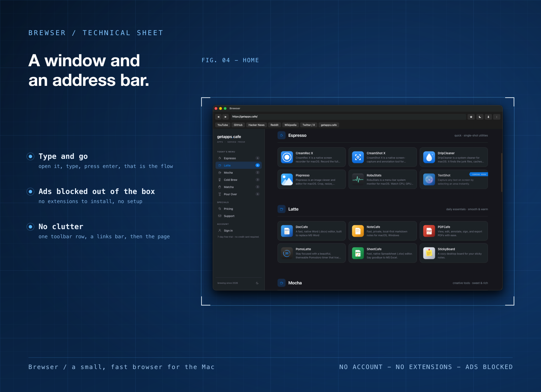Image resolution: width=541 pixels, height=392 pixels.
Task: Open the GitHub bookmark link
Action: click(x=238, y=125)
